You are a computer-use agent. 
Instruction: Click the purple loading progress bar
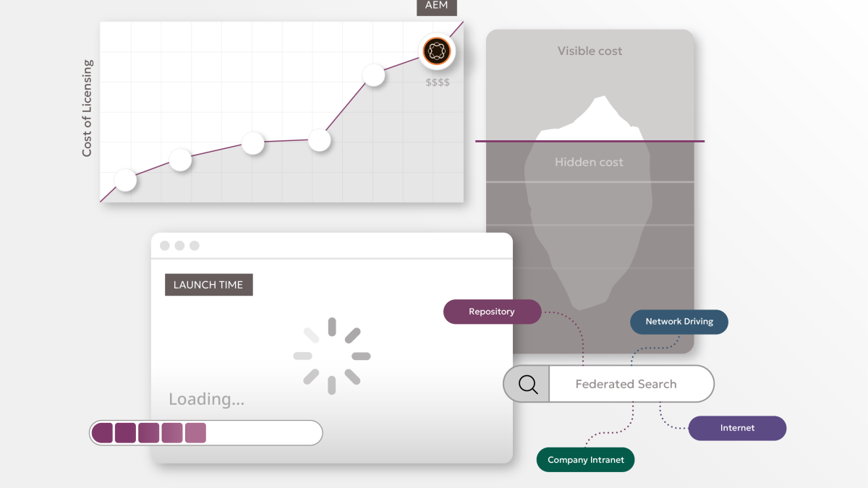(206, 433)
